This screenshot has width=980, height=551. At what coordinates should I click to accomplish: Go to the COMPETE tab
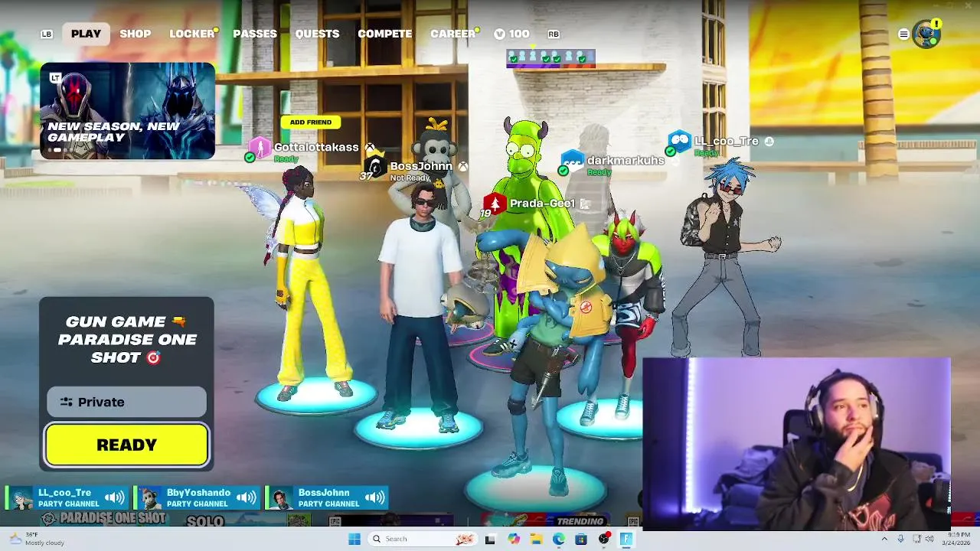tap(384, 34)
